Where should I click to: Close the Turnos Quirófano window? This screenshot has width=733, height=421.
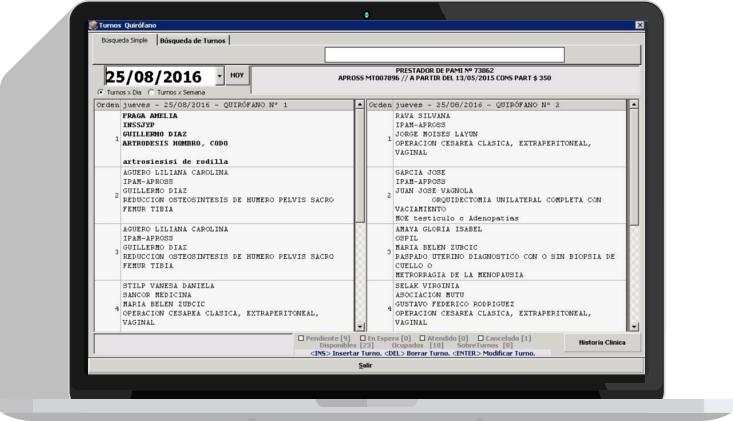pos(639,25)
